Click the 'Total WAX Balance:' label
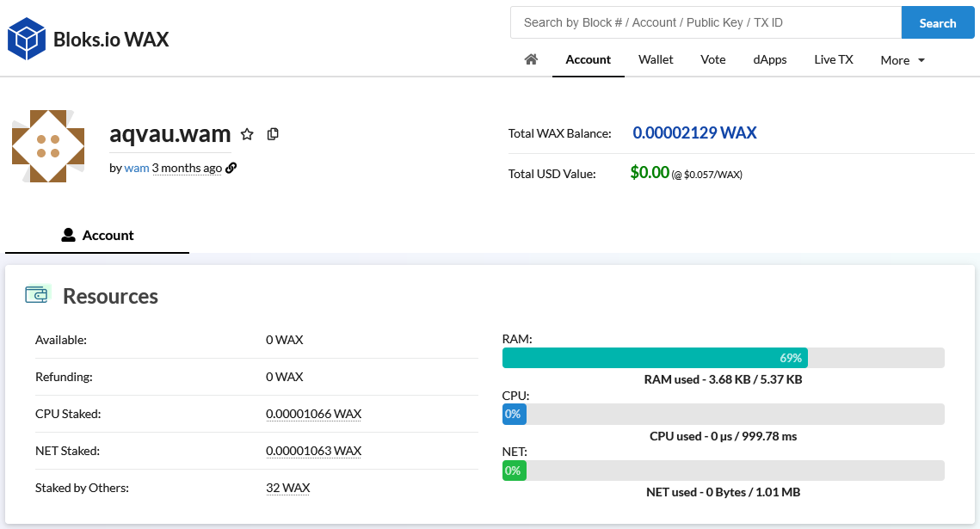 pos(559,133)
